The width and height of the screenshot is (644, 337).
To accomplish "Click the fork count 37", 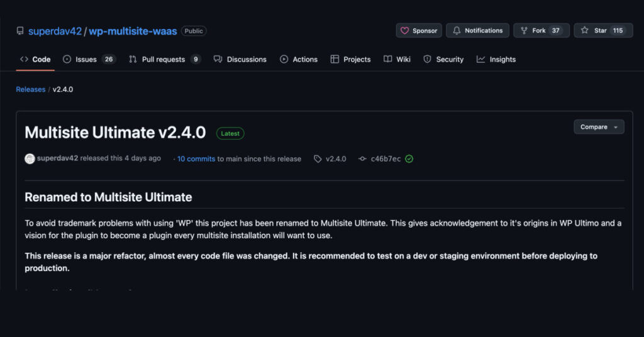I will [x=556, y=30].
